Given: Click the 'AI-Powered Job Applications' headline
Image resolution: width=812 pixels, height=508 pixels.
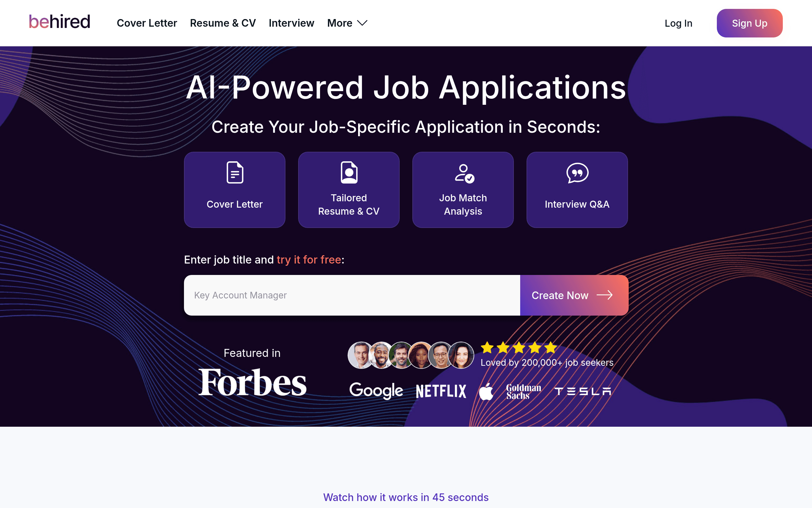Looking at the screenshot, I should tap(406, 88).
